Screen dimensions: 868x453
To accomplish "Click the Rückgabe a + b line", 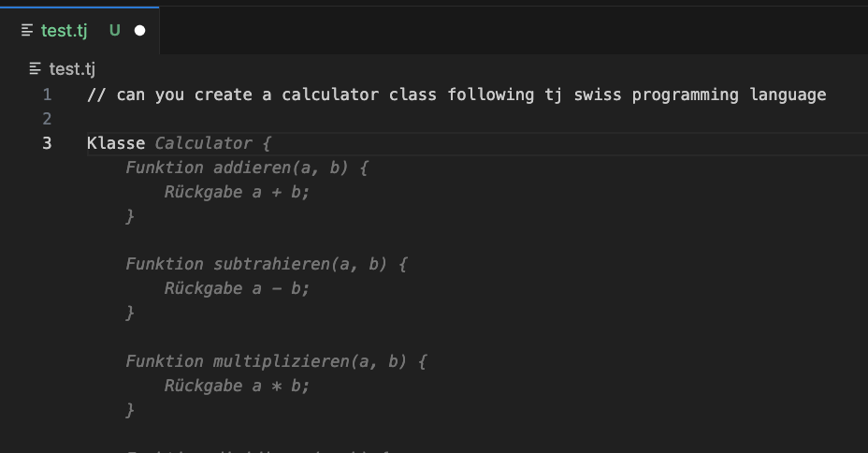I will [237, 192].
